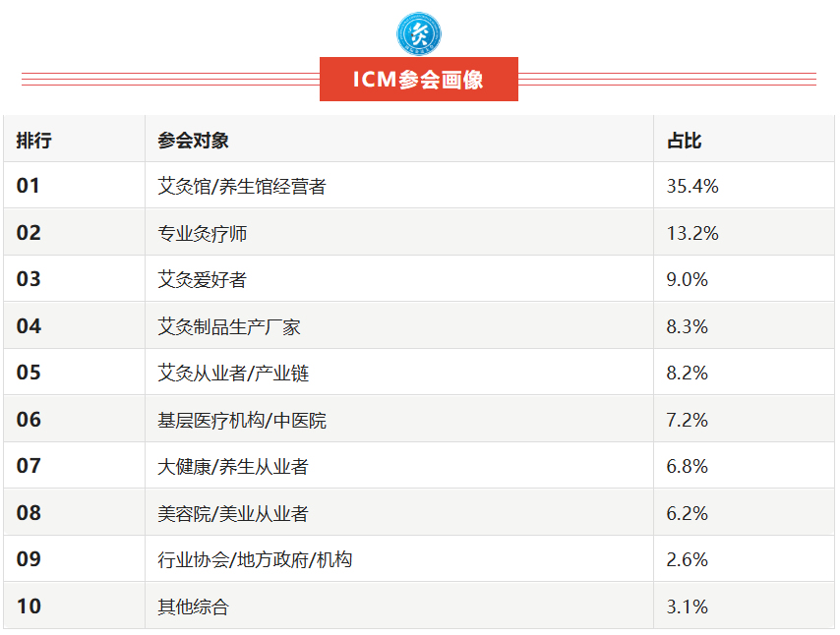This screenshot has width=840, height=635.
Task: Click the 艾灸从业者/产业链 entry
Action: pyautogui.click(x=233, y=374)
